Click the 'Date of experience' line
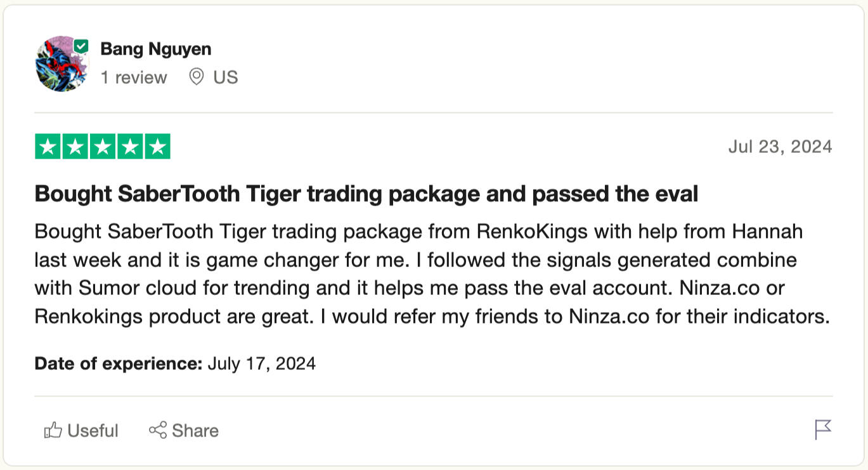The image size is (868, 470). (x=175, y=363)
